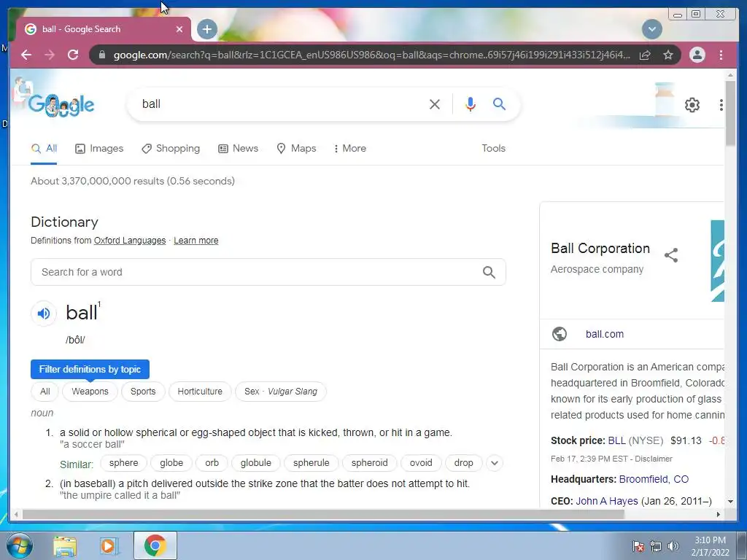Image resolution: width=747 pixels, height=560 pixels.
Task: Open the Oxford Languages link
Action: (130, 241)
